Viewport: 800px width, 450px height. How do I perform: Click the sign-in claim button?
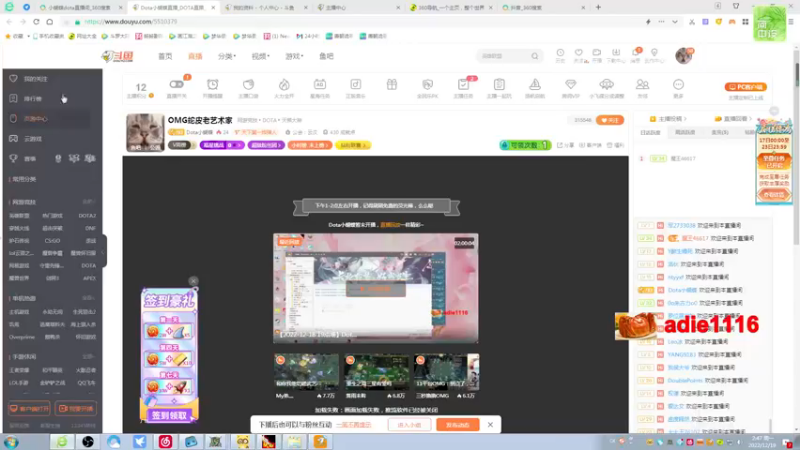pyautogui.click(x=169, y=415)
